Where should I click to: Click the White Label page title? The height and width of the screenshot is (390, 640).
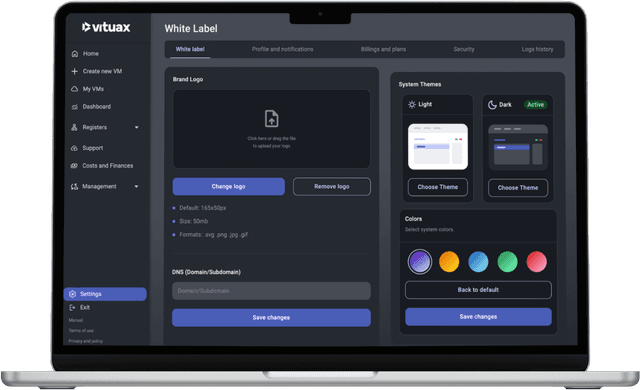(x=191, y=29)
